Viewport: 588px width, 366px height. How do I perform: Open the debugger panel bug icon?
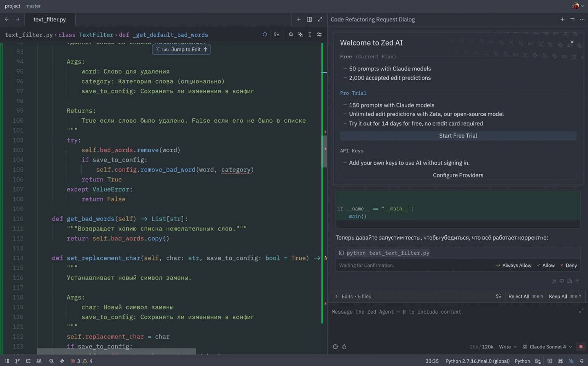tap(561, 361)
